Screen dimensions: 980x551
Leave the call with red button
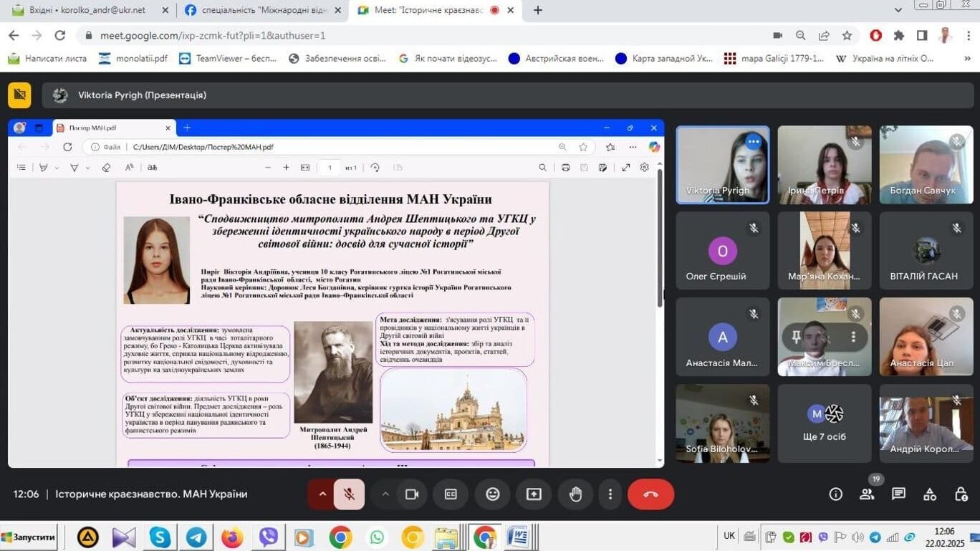[650, 494]
